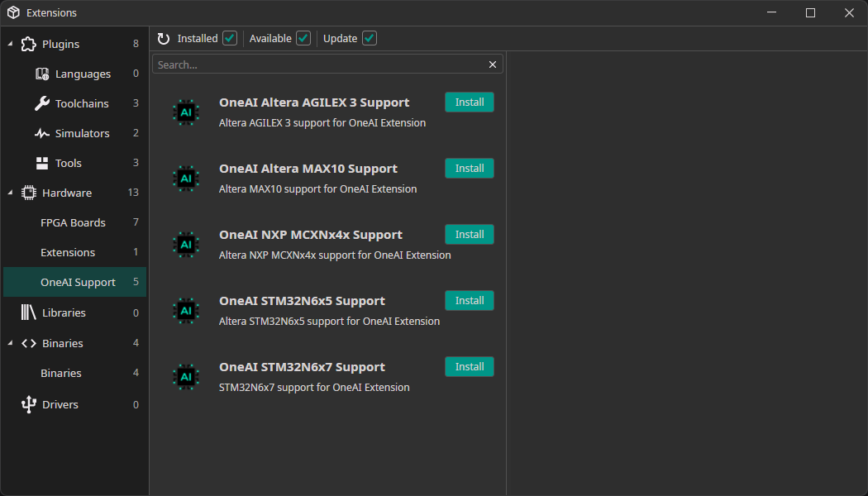The width and height of the screenshot is (868, 496).
Task: Toggle the Update checkbox off
Action: (369, 37)
